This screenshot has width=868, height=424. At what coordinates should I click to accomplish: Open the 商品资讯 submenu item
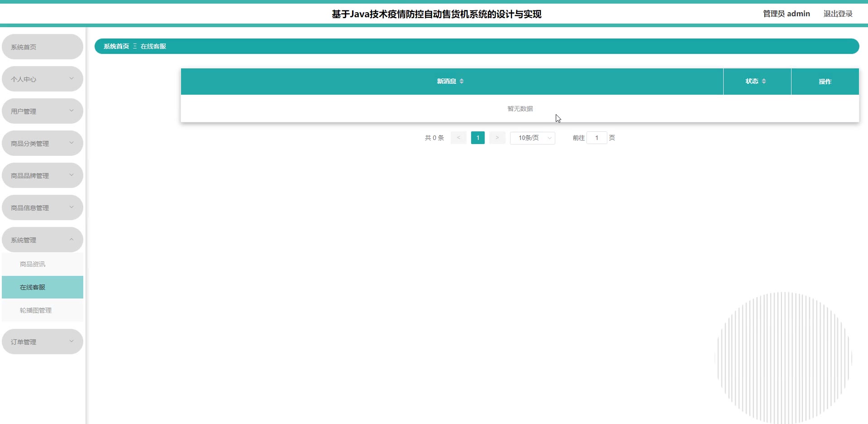(x=43, y=264)
